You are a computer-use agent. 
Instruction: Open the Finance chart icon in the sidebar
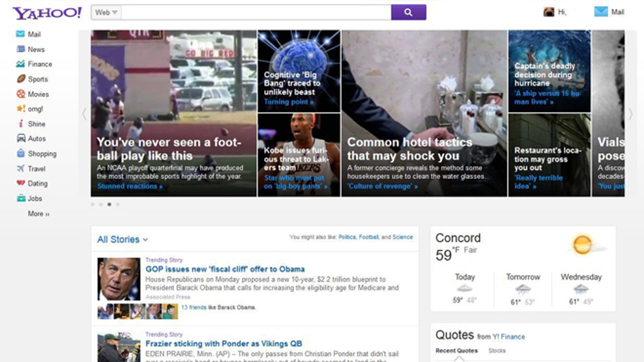tap(20, 64)
